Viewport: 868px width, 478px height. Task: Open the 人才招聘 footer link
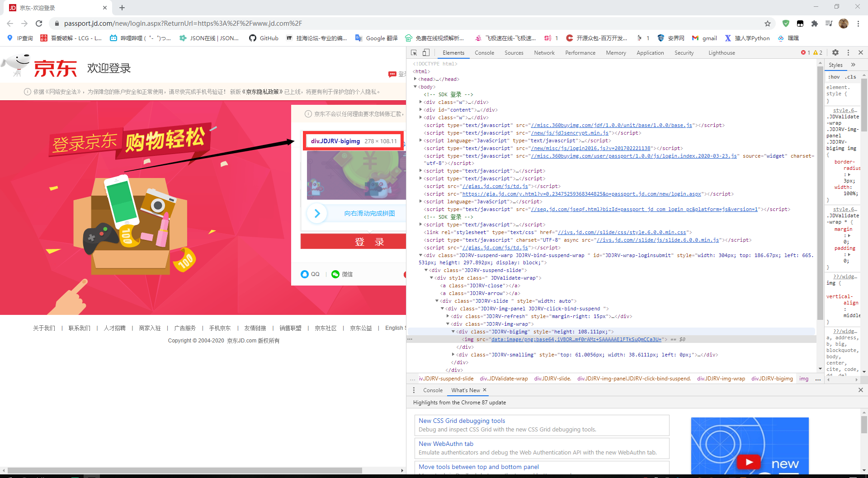tap(114, 328)
